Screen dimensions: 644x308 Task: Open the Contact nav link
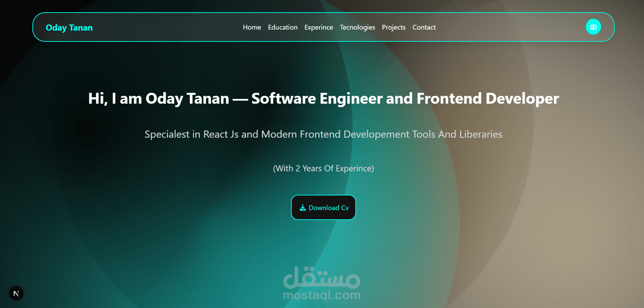[x=424, y=27]
